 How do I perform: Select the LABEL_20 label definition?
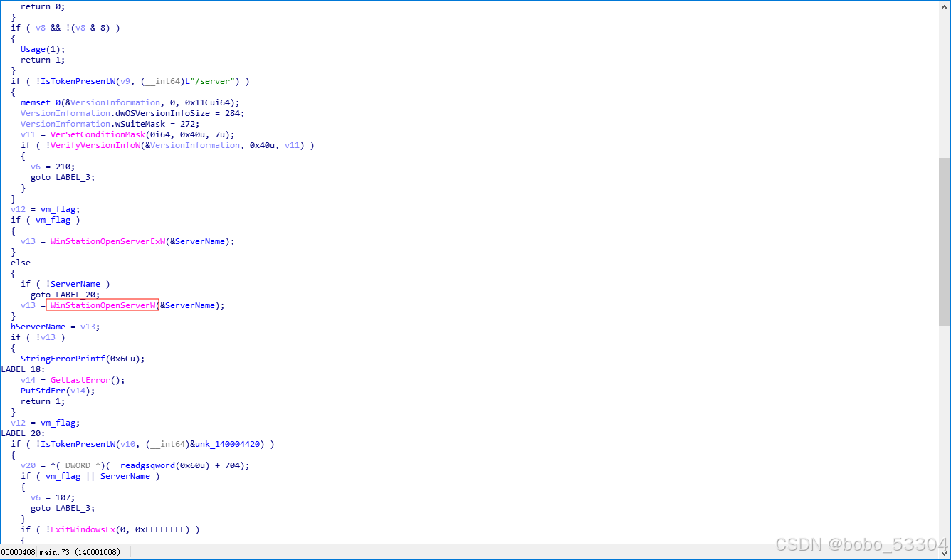[23, 433]
